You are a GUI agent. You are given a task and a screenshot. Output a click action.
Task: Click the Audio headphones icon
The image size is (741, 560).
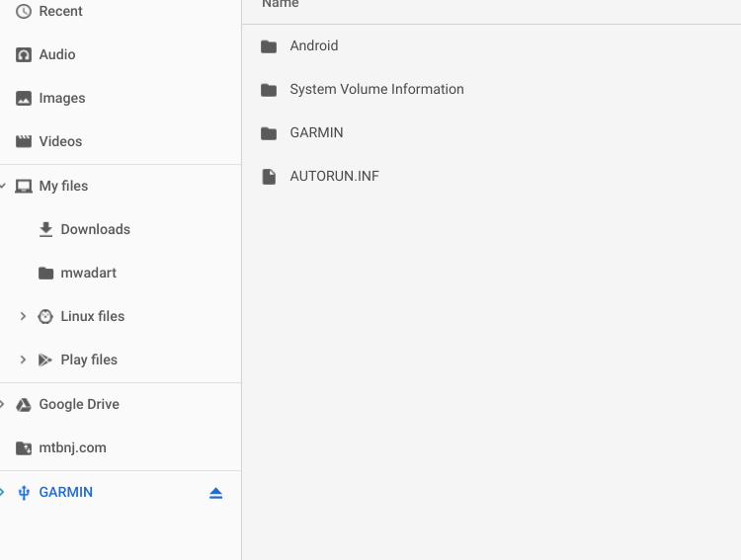24,55
